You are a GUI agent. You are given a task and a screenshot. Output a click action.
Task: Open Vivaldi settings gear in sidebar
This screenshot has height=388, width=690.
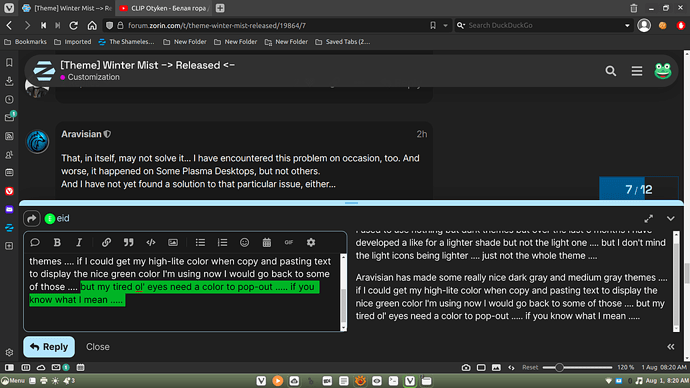click(9, 352)
